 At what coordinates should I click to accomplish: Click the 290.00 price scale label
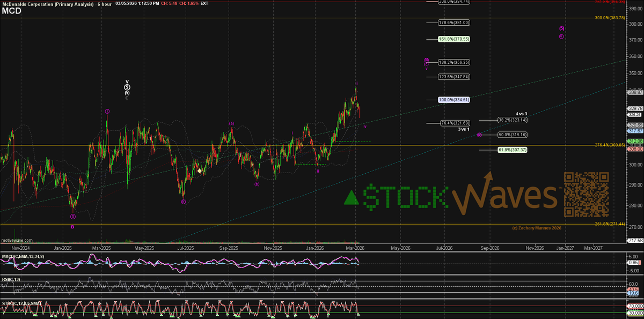tap(635, 185)
